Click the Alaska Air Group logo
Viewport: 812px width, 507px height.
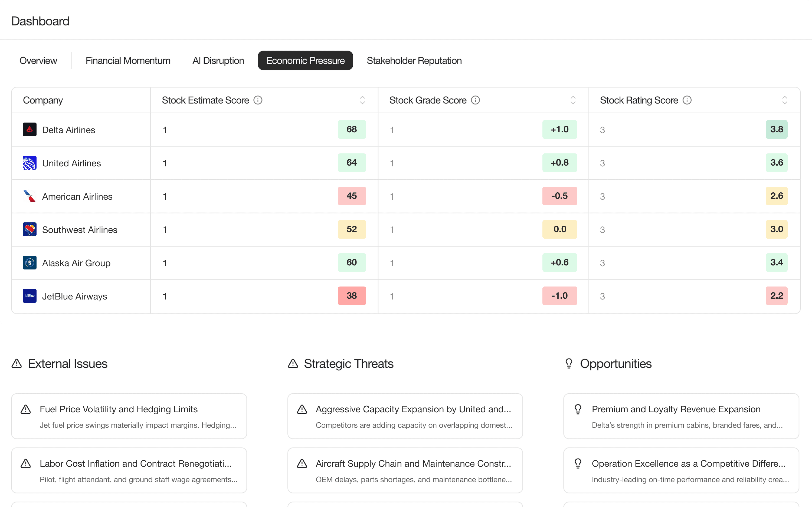[30, 262]
